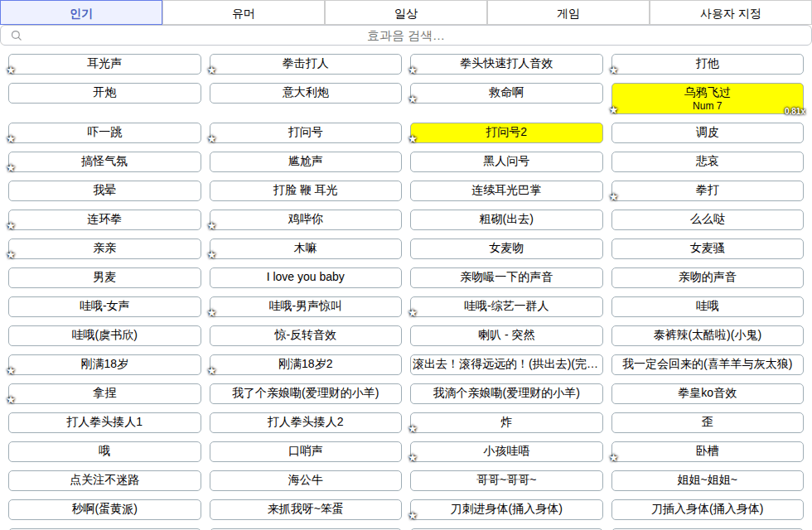Screen dimensions: 812x530
Task: Click the star icon on 小孩哇唔
Action: 413,457
